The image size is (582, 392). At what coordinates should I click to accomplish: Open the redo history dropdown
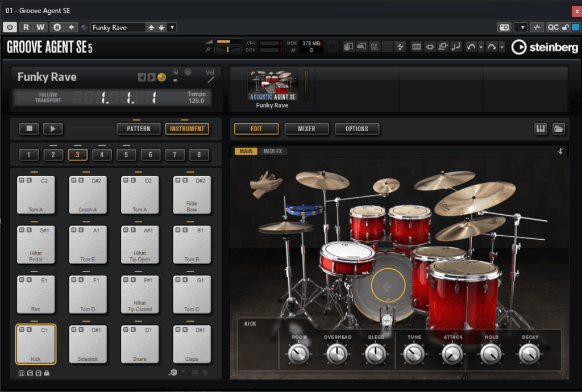(502, 47)
